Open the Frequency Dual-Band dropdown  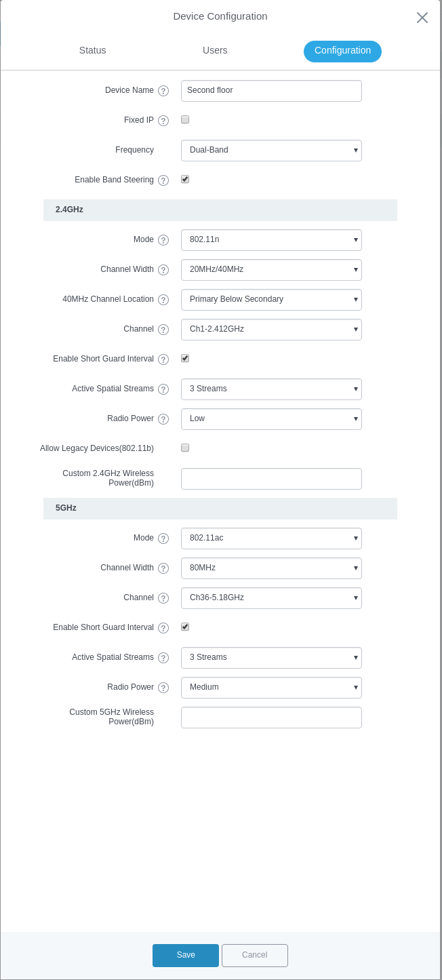coord(271,151)
